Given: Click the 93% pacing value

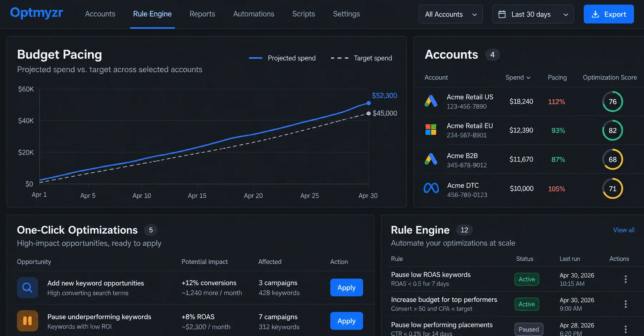Looking at the screenshot, I should click(558, 130).
